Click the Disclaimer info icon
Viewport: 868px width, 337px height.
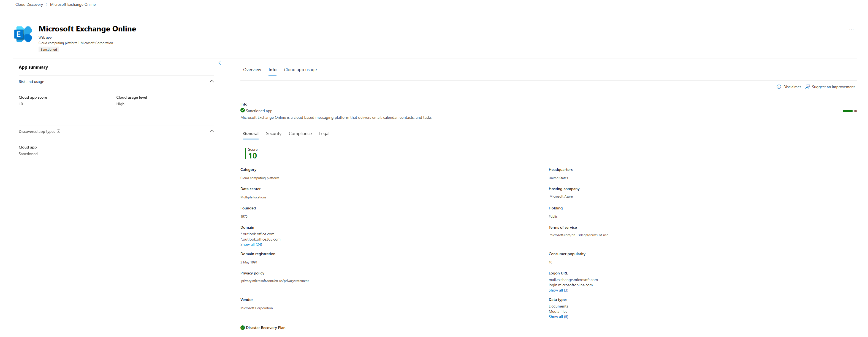click(x=779, y=87)
